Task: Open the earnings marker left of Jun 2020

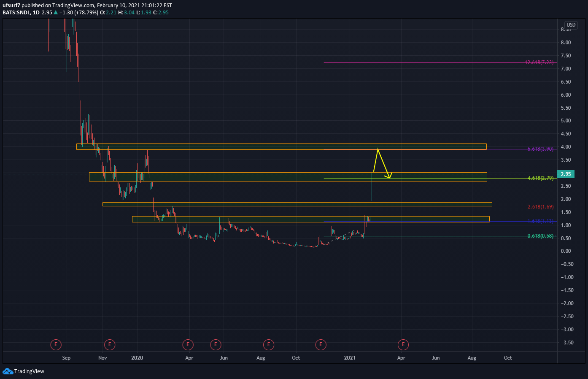Action: (216, 345)
